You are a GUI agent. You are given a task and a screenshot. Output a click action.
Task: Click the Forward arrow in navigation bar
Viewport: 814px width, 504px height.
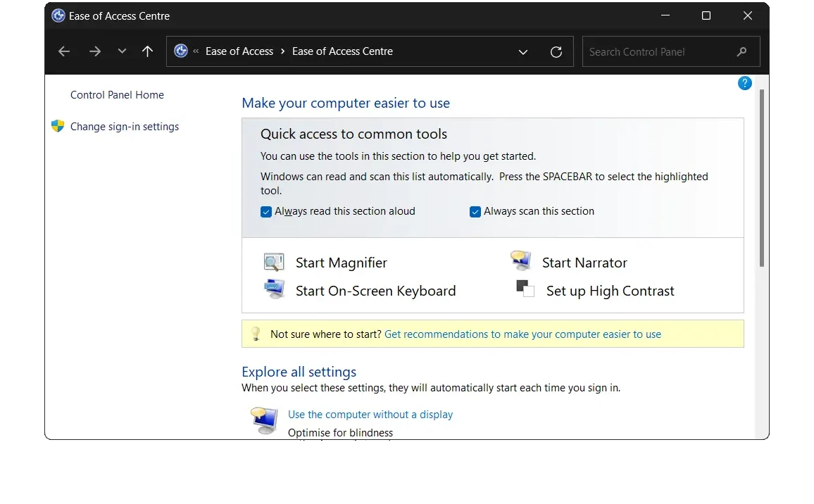pyautogui.click(x=94, y=51)
